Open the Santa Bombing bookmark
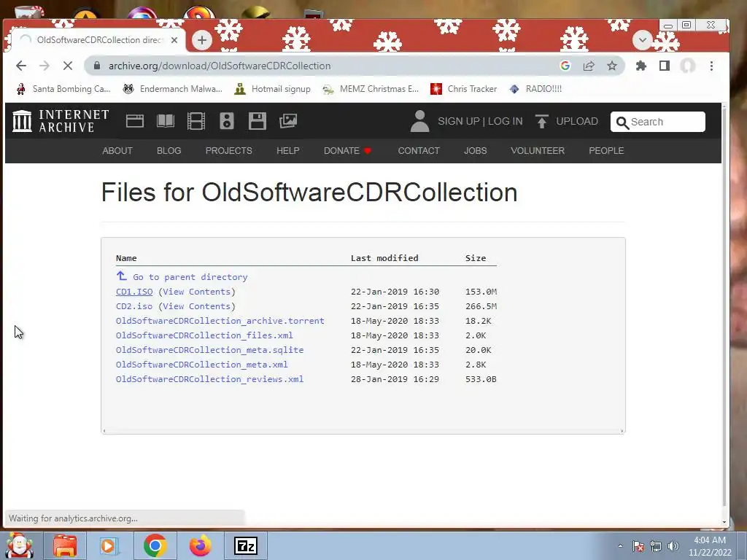The image size is (747, 560). click(63, 89)
